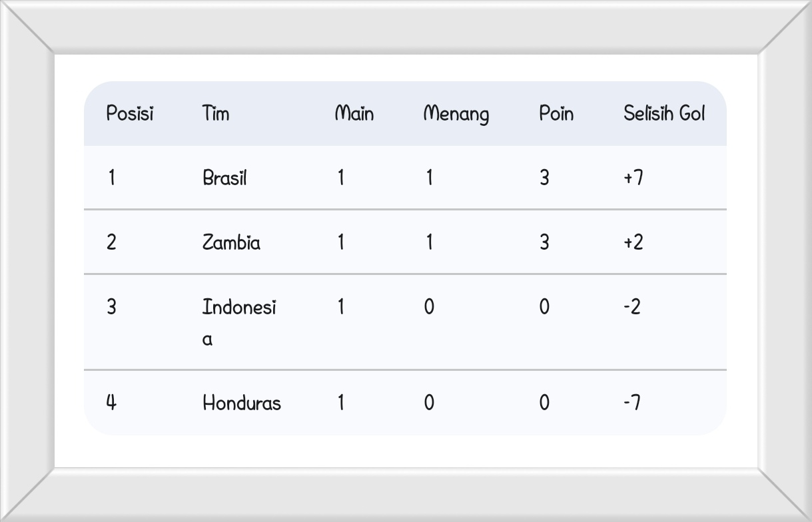Select the Selisih Gol column header
This screenshot has width=812, height=522.
(664, 114)
